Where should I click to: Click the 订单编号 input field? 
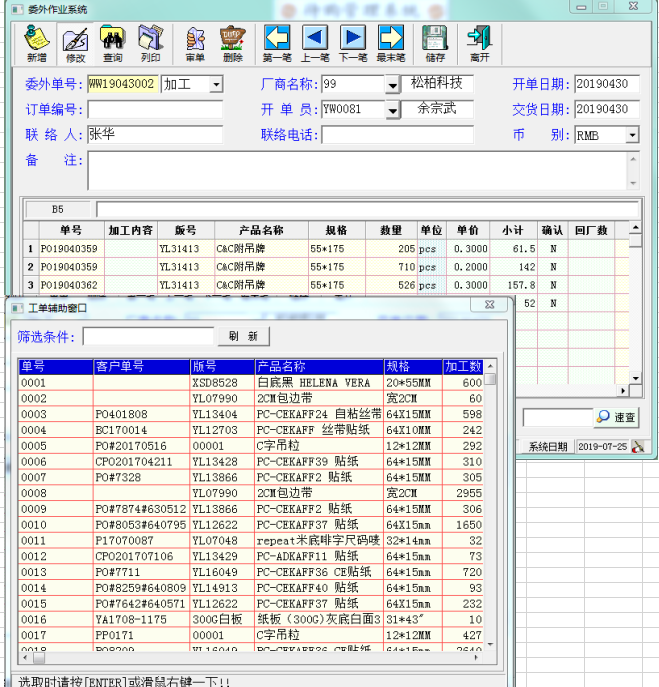[x=155, y=110]
